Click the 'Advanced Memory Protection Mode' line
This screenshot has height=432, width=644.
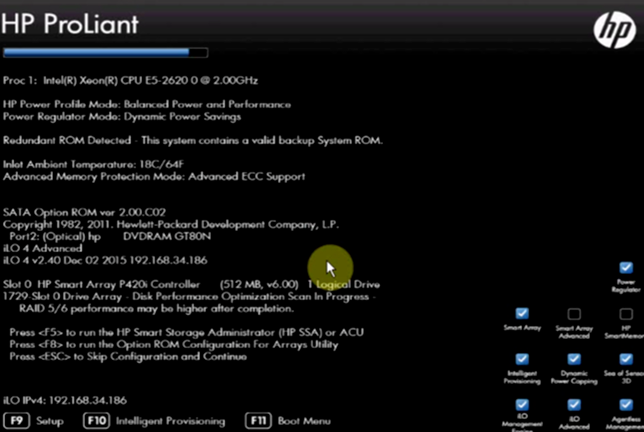coord(154,177)
